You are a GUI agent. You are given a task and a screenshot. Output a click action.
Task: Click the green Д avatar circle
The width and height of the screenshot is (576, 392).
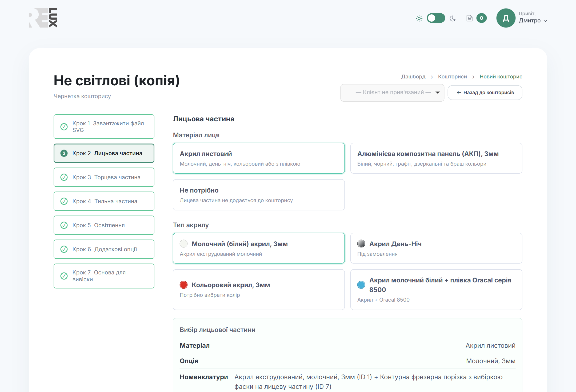click(x=506, y=18)
